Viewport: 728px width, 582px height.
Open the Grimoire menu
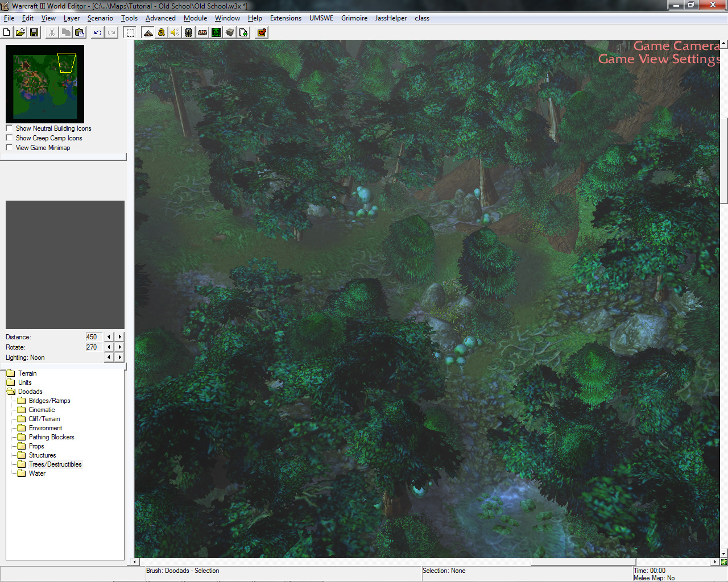354,18
